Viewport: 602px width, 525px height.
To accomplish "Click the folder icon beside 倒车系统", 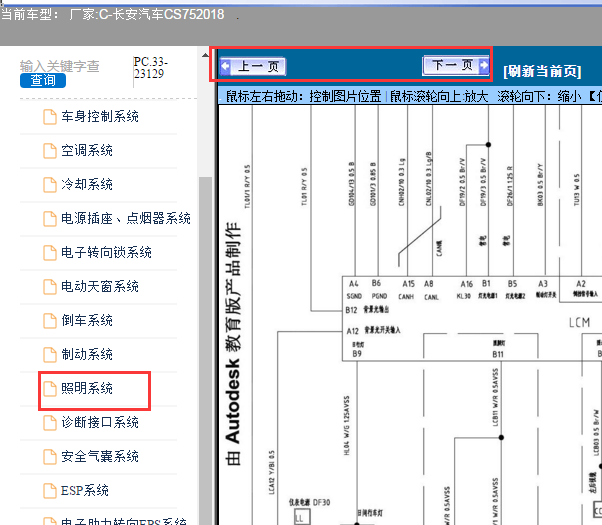I will [50, 321].
